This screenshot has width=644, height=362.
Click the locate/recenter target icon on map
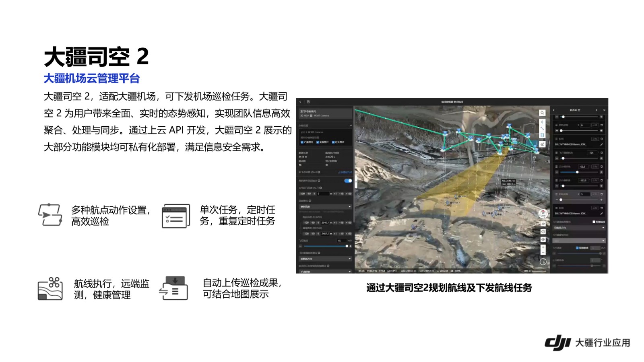pyautogui.click(x=543, y=240)
